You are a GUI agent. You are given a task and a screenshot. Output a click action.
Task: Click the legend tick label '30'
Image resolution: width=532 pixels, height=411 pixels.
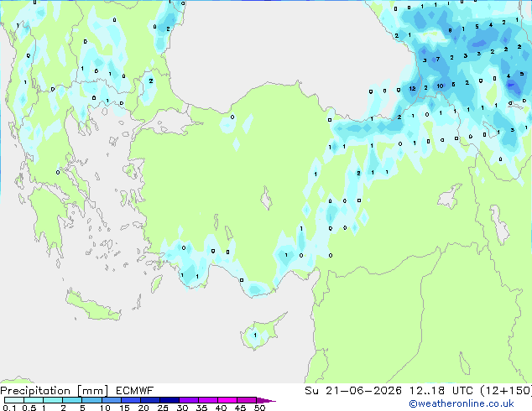click(x=182, y=408)
